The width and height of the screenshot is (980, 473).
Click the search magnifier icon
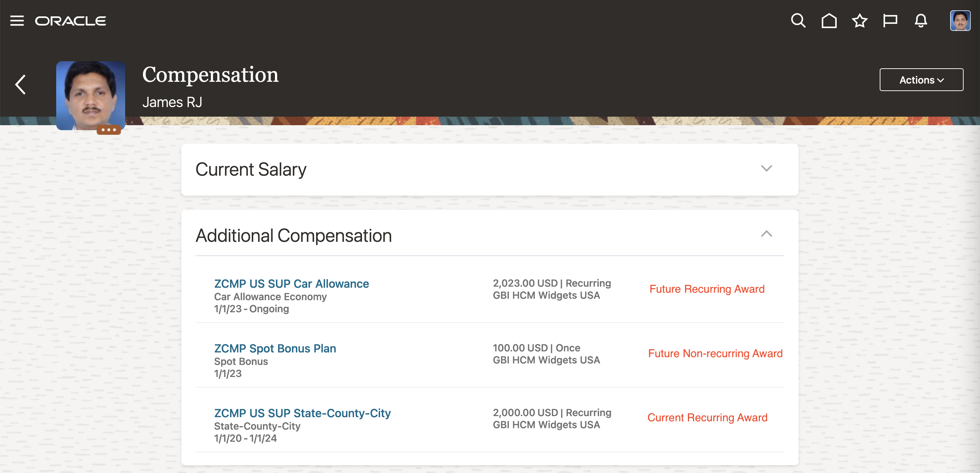tap(798, 21)
